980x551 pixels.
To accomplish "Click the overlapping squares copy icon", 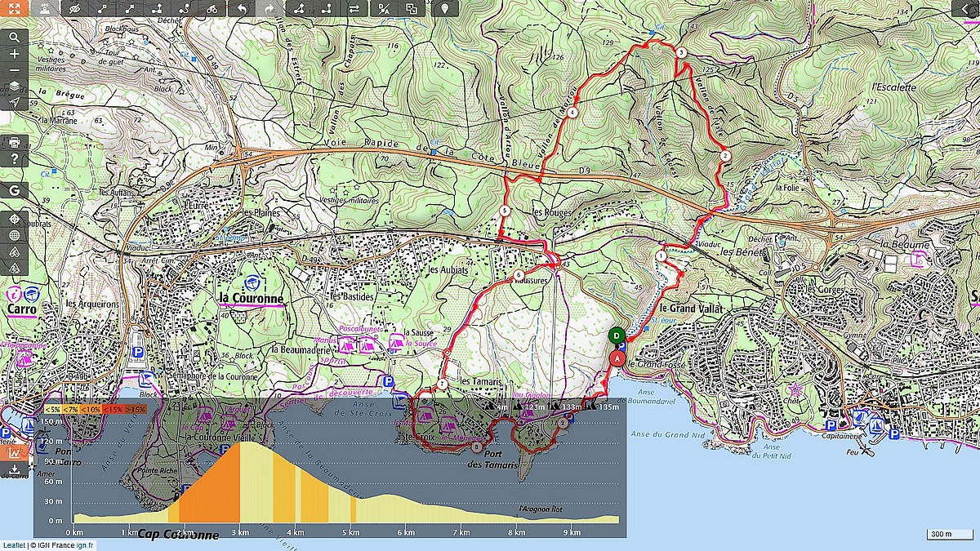I will click(x=412, y=9).
